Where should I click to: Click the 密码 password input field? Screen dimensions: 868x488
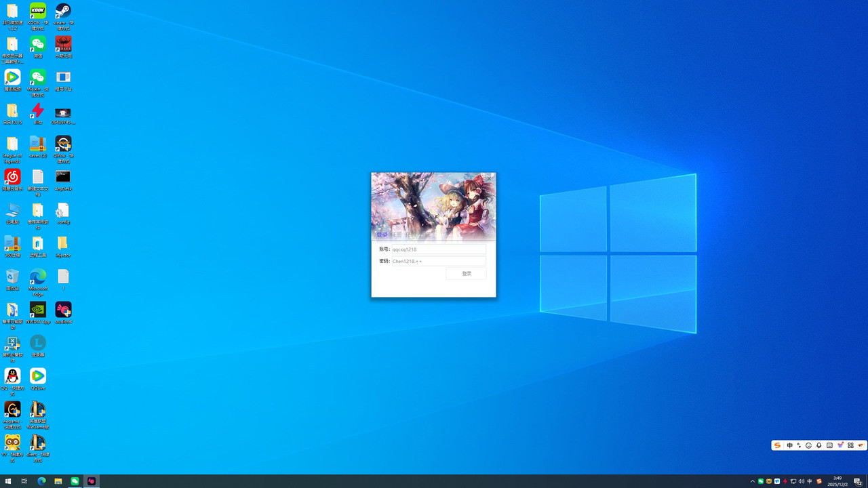pos(439,261)
